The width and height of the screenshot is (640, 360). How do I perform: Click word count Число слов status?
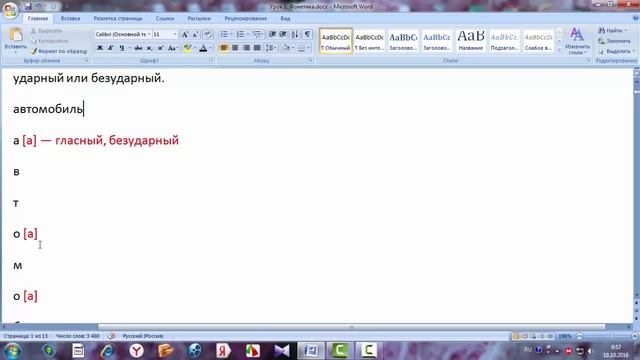[x=78, y=336]
